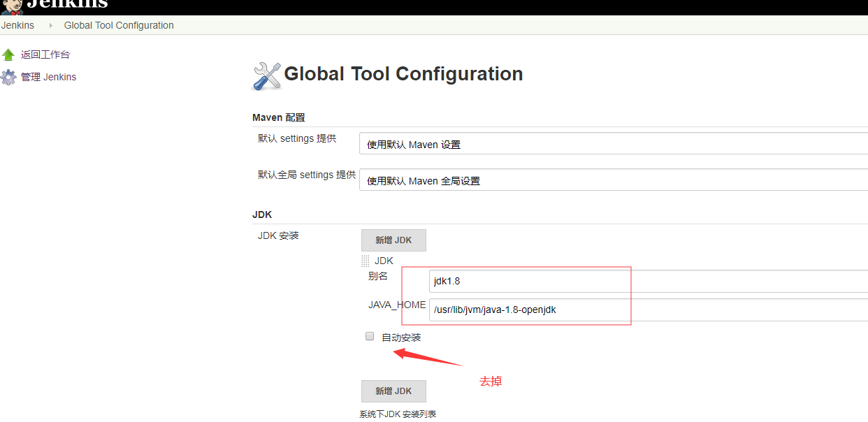
Task: Click the JDK 安装 label
Action: click(278, 235)
